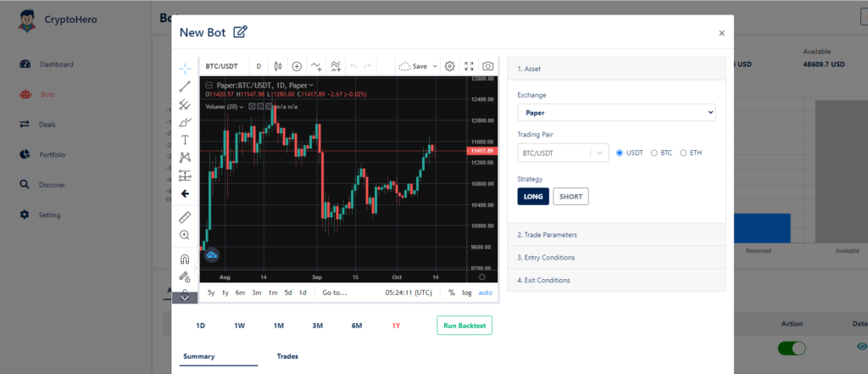This screenshot has height=374, width=868.
Task: Expand the 3. Entry Conditions section
Action: point(617,258)
